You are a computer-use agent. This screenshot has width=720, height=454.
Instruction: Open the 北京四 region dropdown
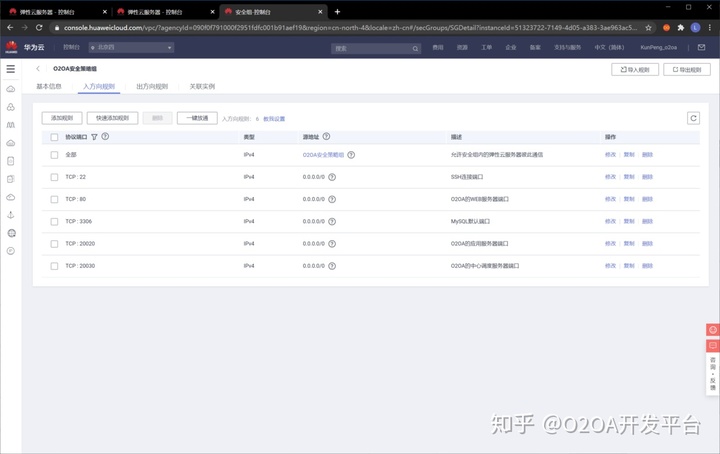point(131,47)
